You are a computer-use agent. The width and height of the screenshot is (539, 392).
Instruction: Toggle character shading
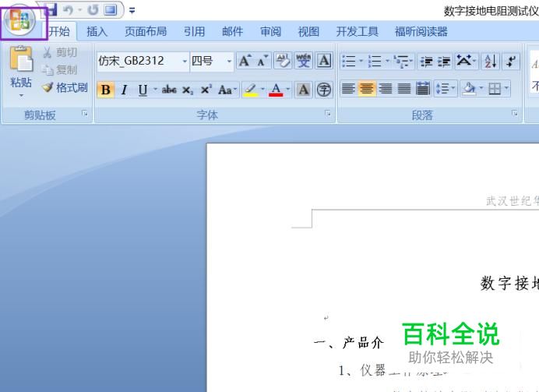click(303, 90)
